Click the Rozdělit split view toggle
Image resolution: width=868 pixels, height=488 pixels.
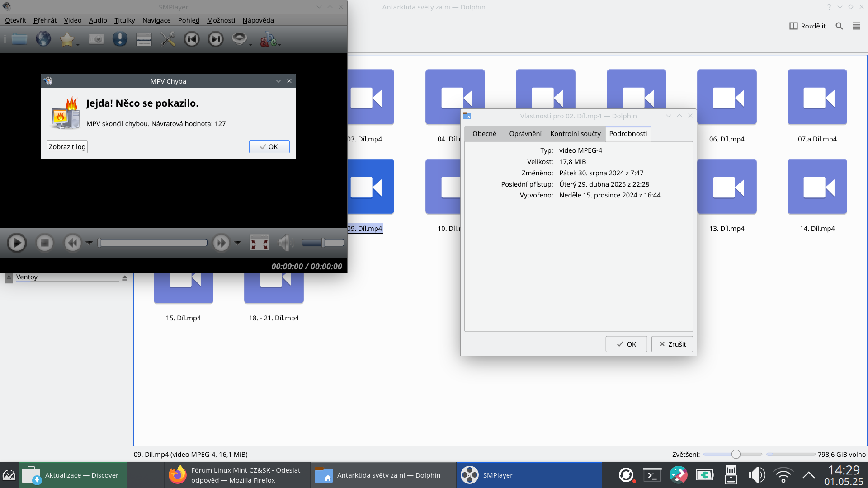pos(807,26)
